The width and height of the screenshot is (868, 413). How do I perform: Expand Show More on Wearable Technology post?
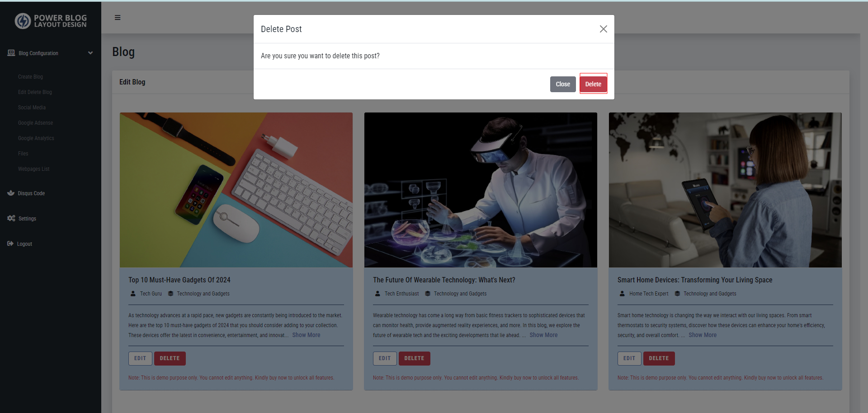tap(543, 335)
